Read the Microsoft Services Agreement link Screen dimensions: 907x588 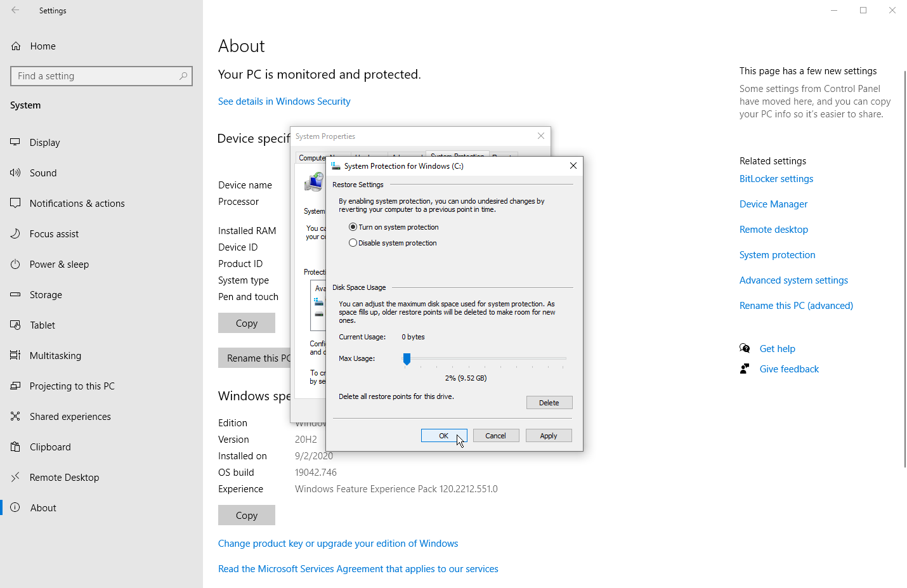[x=358, y=569]
